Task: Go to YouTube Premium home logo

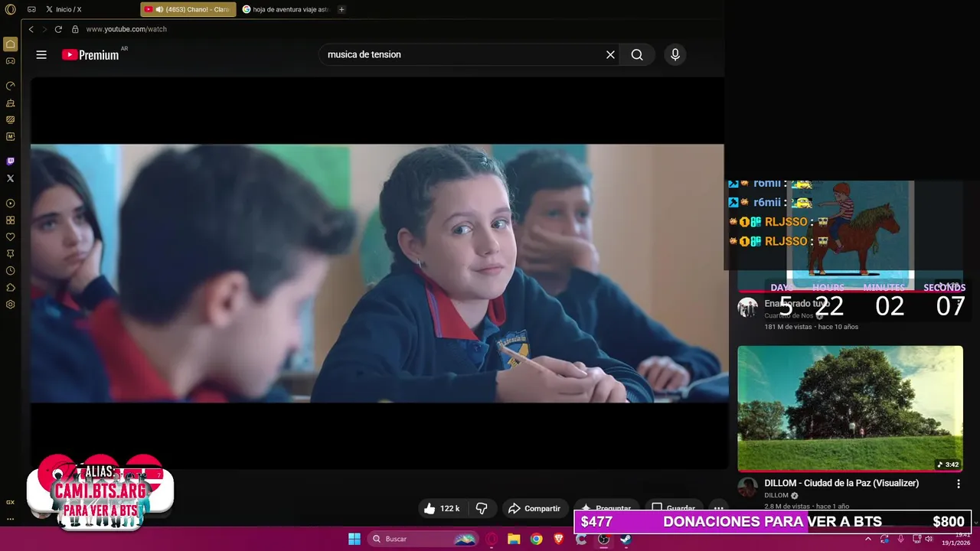Action: pyautogui.click(x=90, y=54)
